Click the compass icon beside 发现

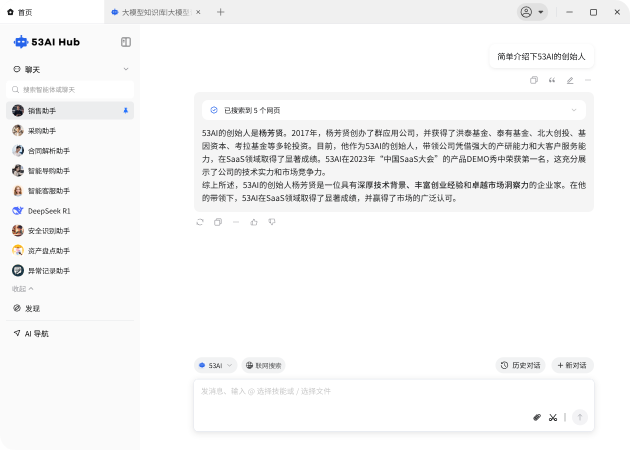17,308
